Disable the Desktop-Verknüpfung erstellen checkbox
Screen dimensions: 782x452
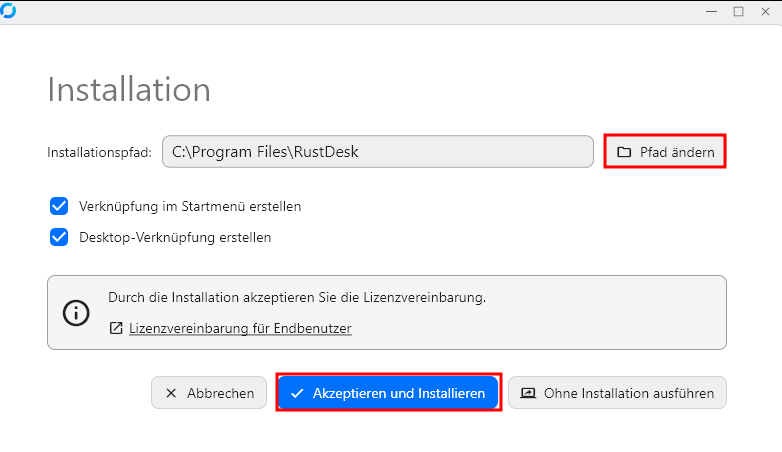coord(58,237)
